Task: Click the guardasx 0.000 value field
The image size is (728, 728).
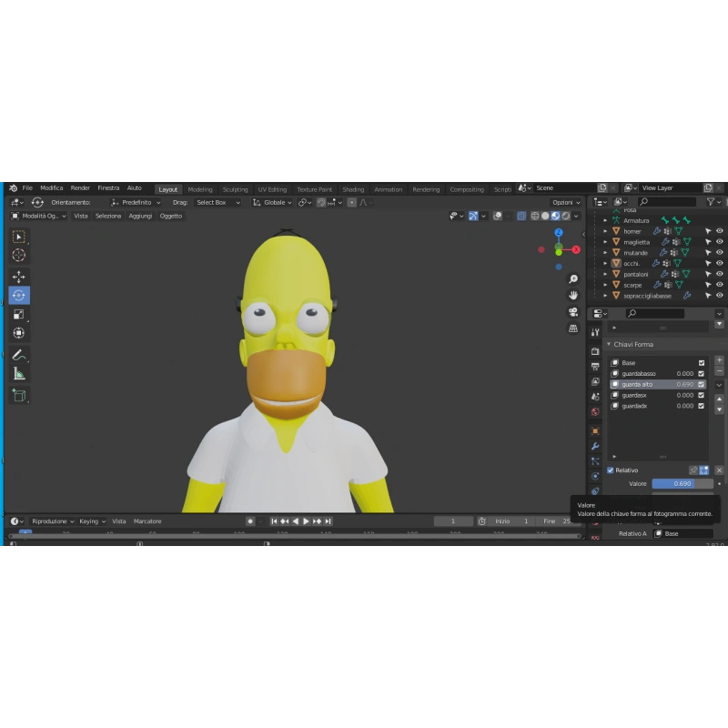Action: pyautogui.click(x=684, y=395)
